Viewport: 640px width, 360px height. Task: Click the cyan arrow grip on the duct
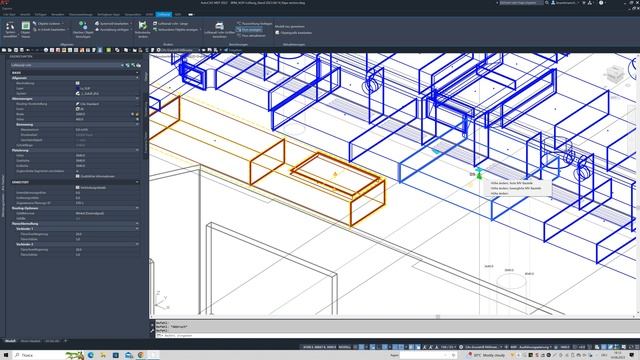(436, 152)
